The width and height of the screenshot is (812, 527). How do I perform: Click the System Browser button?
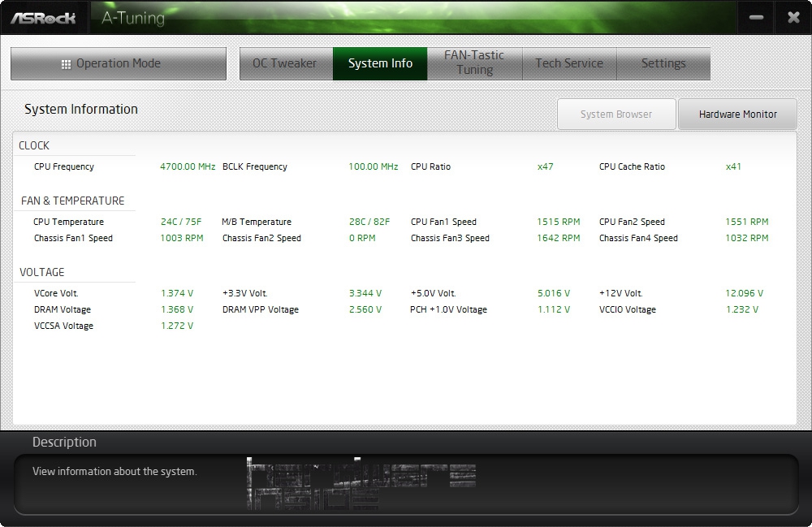[x=616, y=114]
